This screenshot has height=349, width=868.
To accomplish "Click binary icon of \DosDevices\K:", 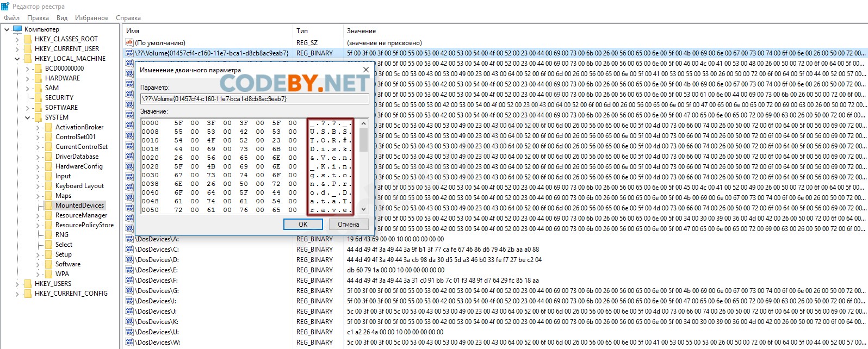I will (129, 322).
